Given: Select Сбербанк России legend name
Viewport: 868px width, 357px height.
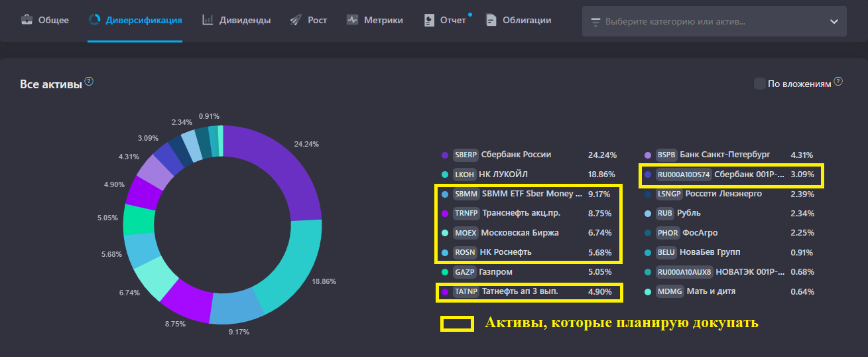Looking at the screenshot, I should [516, 155].
